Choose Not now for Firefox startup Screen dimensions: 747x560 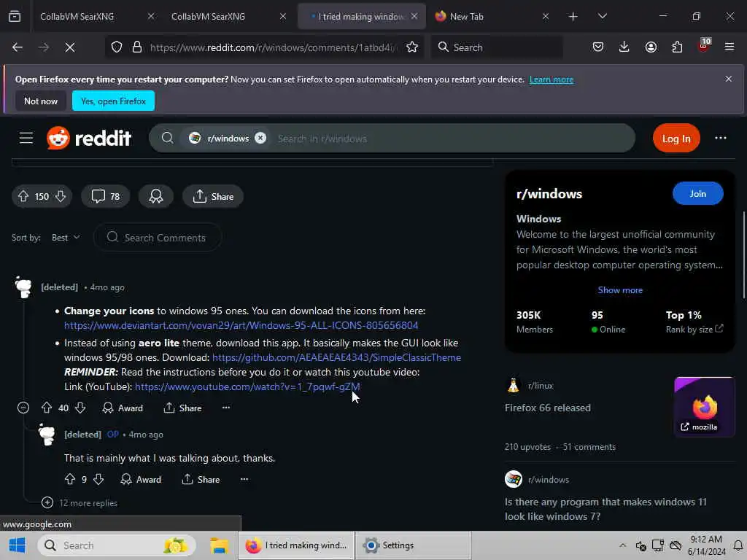pos(41,101)
